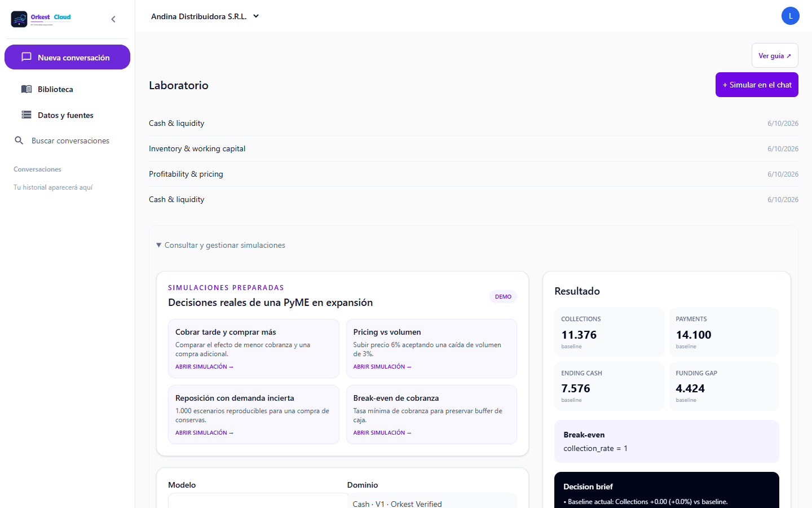Open the Cobrar tarde y comprar más simulation

coord(254,348)
